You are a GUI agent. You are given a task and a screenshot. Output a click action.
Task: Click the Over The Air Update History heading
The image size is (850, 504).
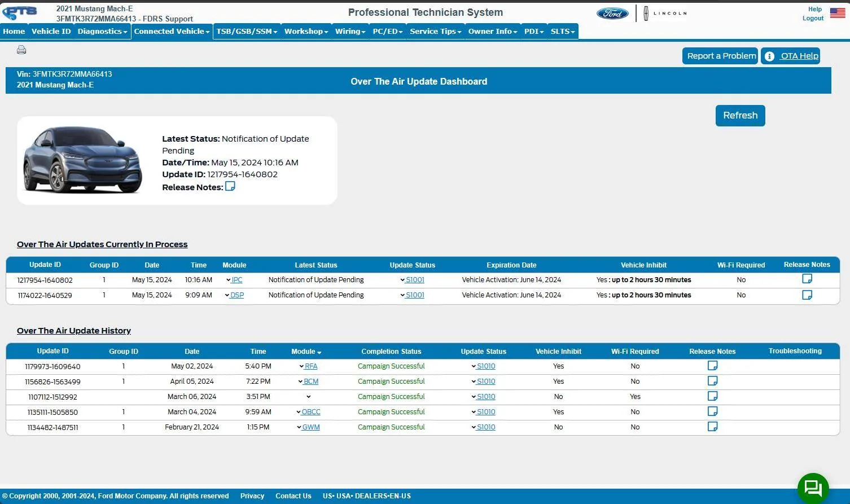(74, 331)
